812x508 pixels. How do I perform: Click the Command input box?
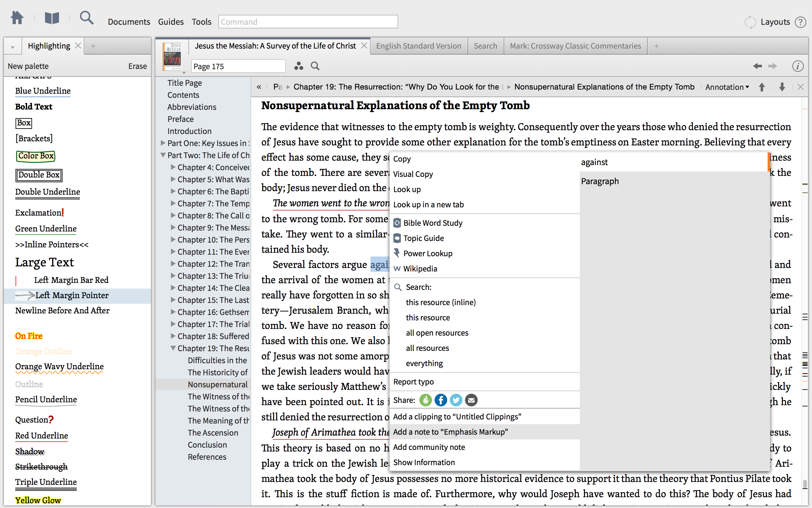(x=308, y=22)
